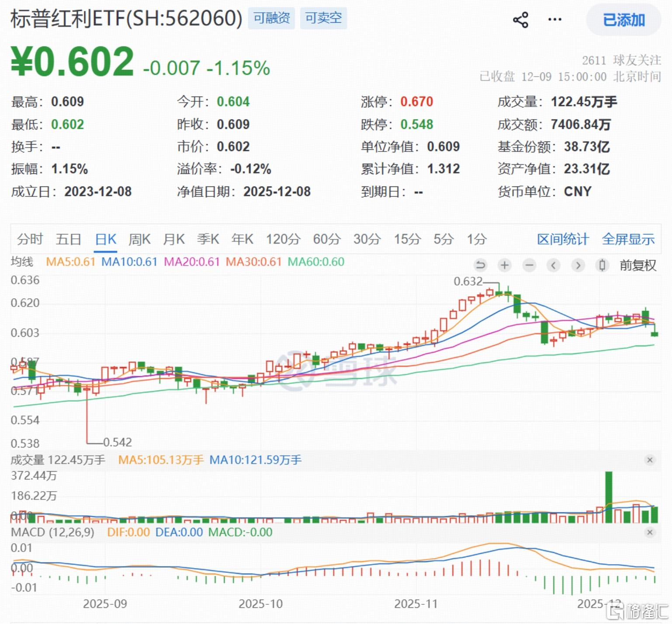Show the 15分 chart
672x624 pixels.
pos(407,239)
